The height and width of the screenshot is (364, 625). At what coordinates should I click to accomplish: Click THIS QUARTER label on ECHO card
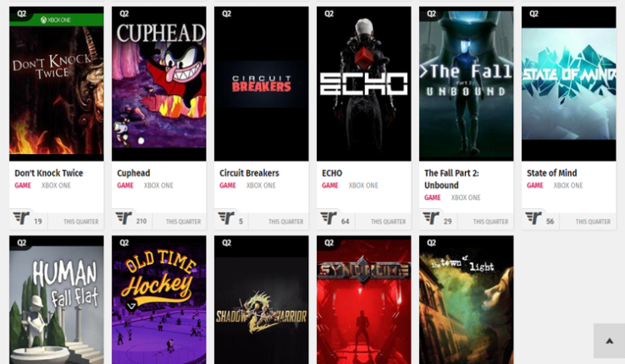click(388, 222)
